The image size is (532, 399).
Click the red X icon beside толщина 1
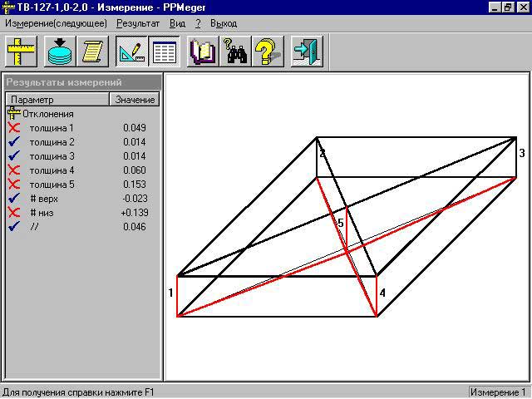pos(14,128)
